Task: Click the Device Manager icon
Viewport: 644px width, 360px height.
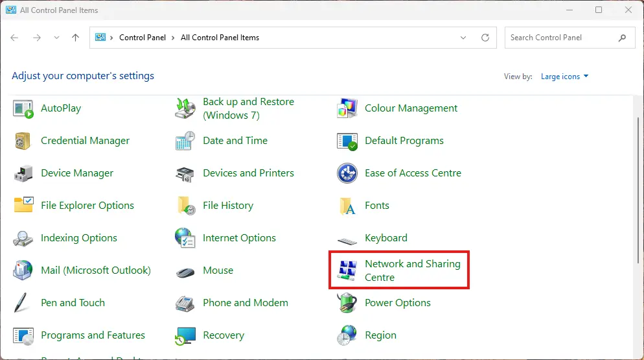Action: (x=23, y=173)
